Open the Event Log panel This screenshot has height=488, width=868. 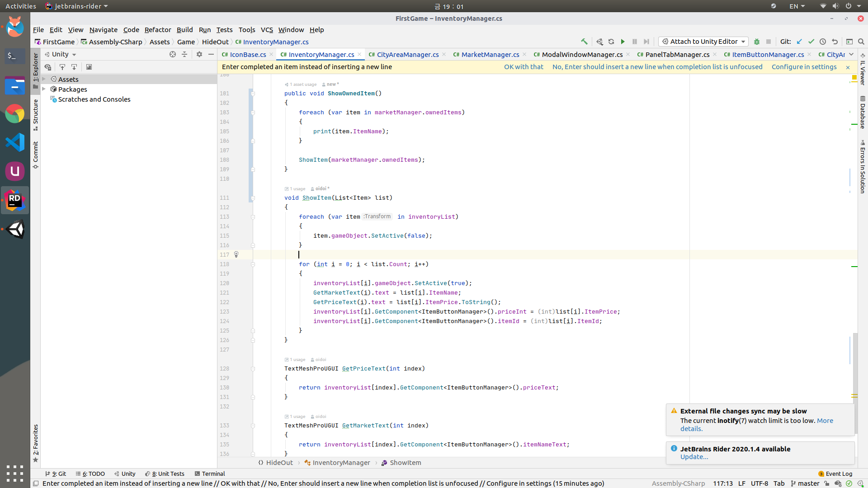point(835,474)
